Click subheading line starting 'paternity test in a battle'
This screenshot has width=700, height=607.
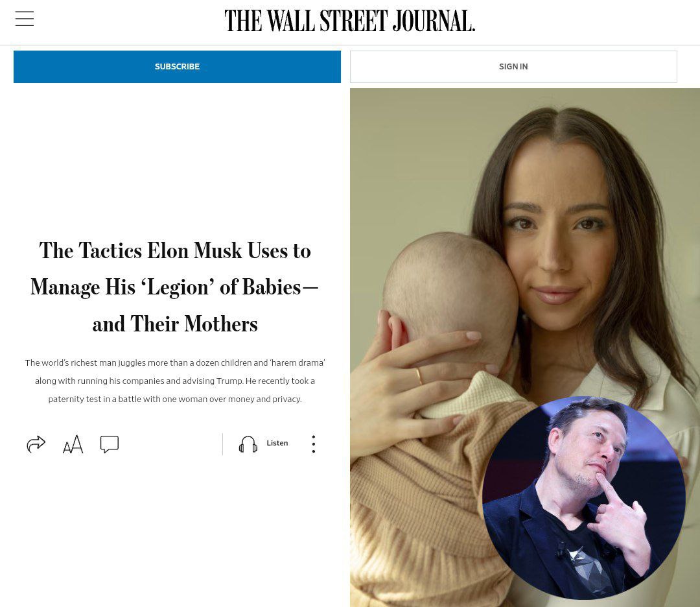point(175,399)
